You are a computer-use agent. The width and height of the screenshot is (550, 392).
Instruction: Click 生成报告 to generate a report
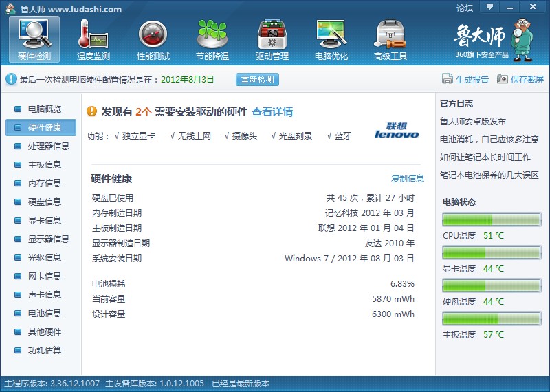[472, 79]
